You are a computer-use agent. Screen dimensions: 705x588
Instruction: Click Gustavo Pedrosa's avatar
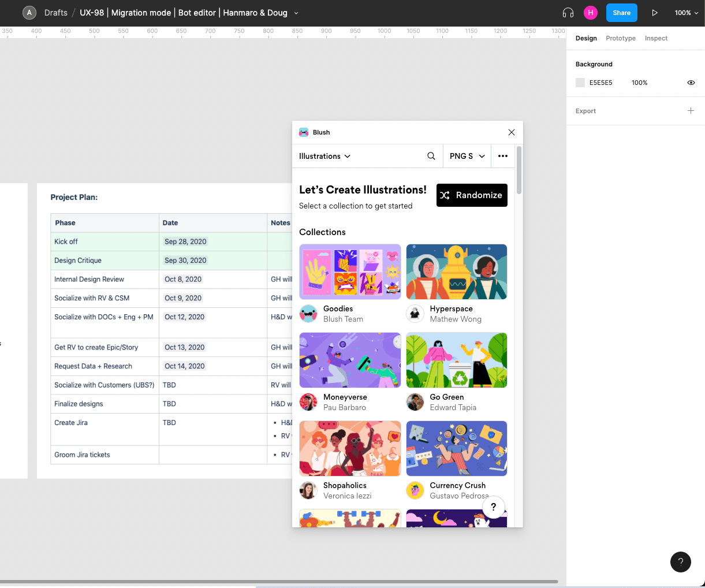[x=415, y=490]
